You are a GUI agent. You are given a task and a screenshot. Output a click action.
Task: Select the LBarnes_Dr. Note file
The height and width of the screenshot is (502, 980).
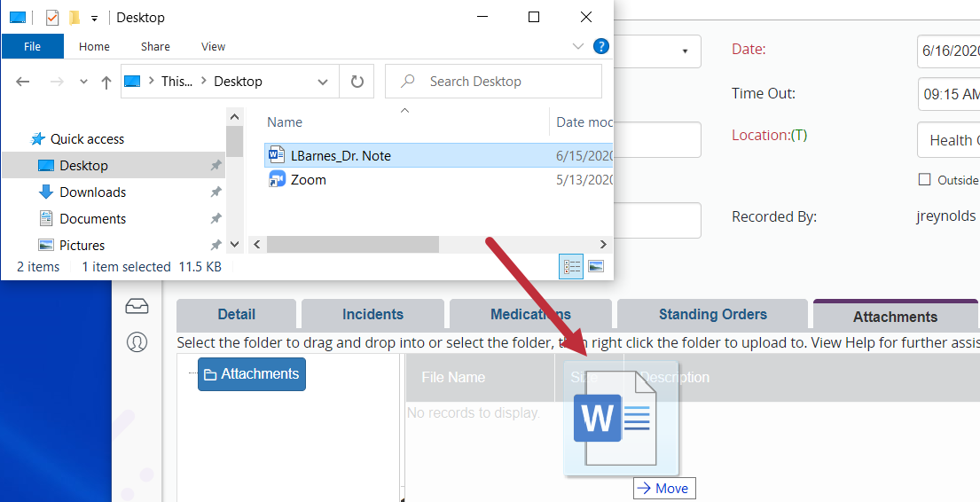438,155
